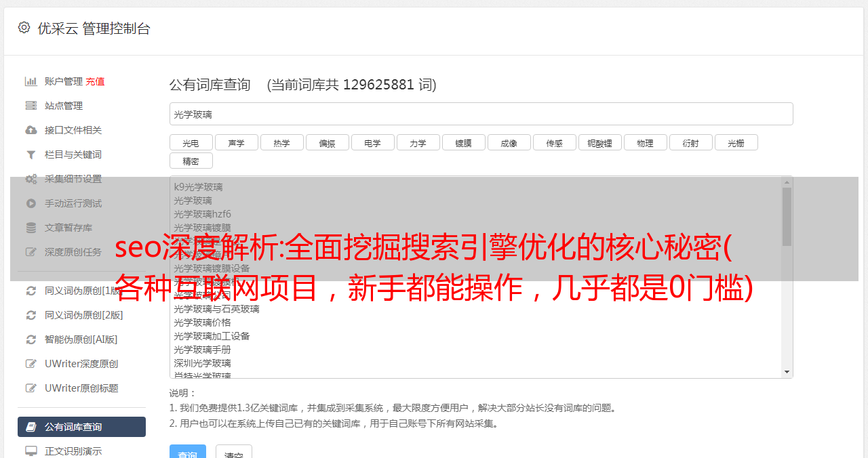This screenshot has height=458, width=868.
Task: Click the 同义词伪原创[2版] refresh icon
Action: click(31, 315)
